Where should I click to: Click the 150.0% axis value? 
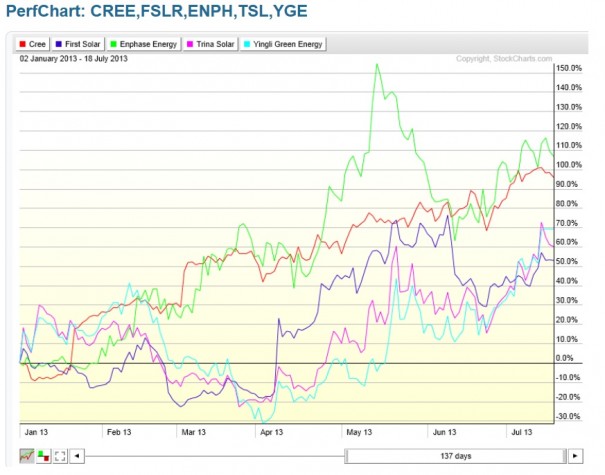click(569, 68)
